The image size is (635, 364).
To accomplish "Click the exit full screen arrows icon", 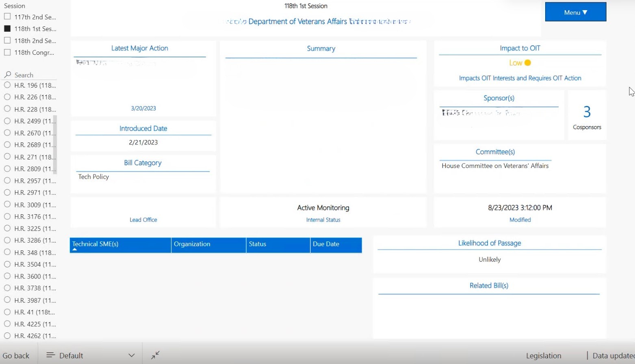I will click(156, 355).
